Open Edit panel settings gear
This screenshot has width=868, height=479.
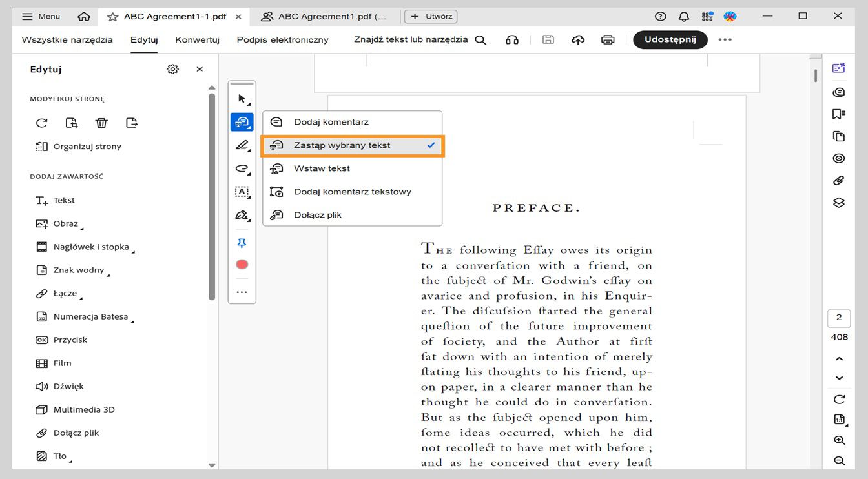[172, 69]
